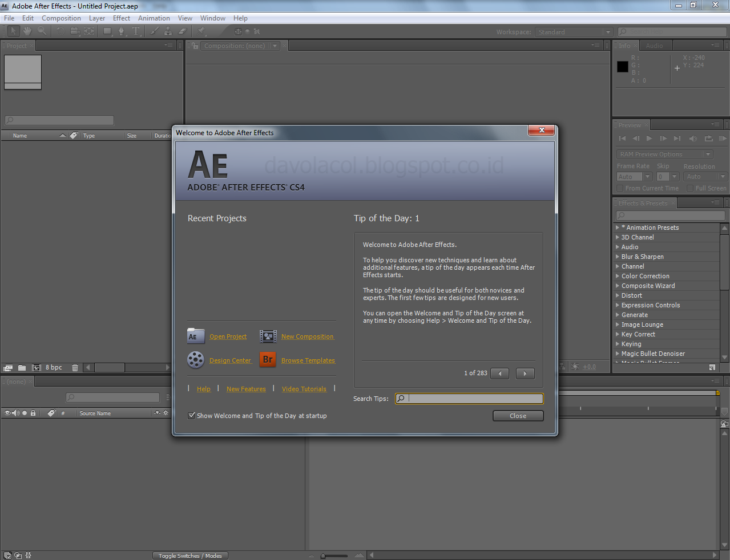Click the Bridge Br icon
Viewport: 730px width, 560px height.
click(268, 360)
